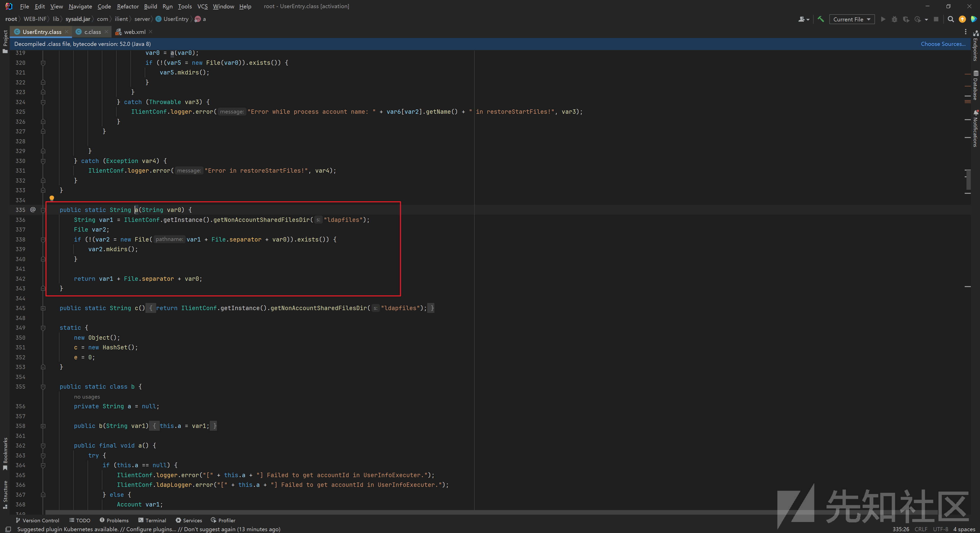This screenshot has height=533, width=980.
Task: Toggle tool window bars via bottom-left icon
Action: [x=8, y=529]
